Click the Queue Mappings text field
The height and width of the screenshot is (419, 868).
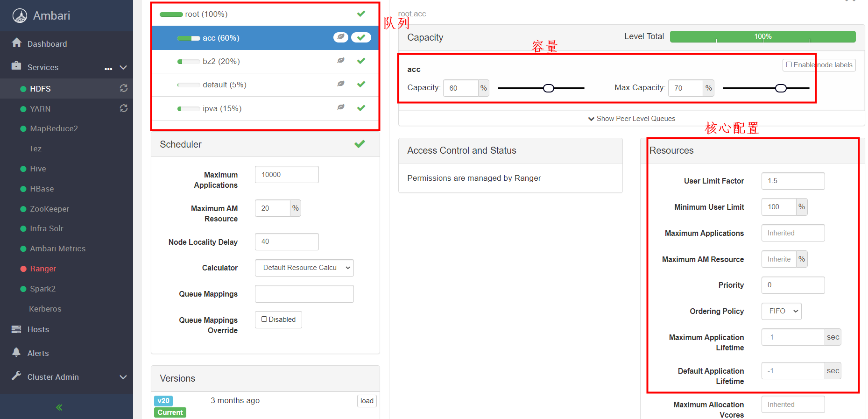pos(304,294)
